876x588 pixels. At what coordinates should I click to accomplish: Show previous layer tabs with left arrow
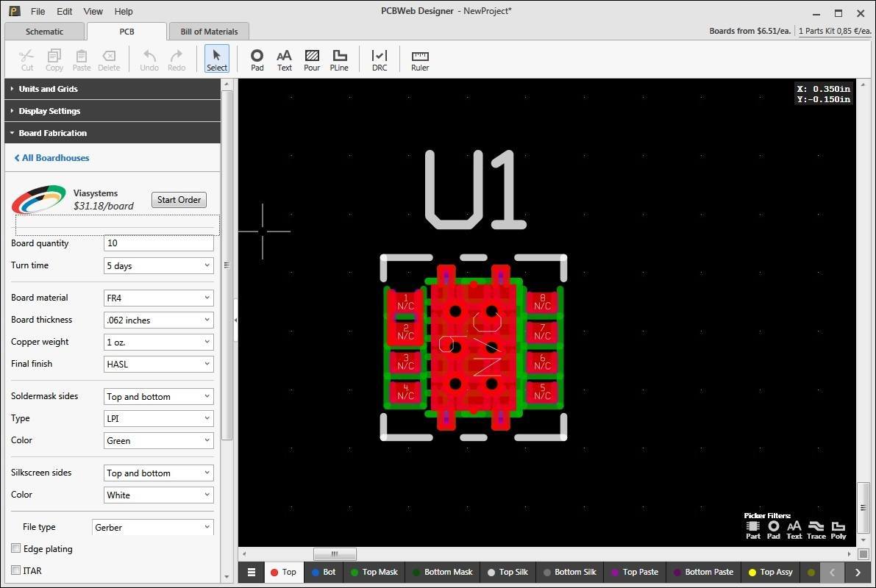click(x=832, y=572)
